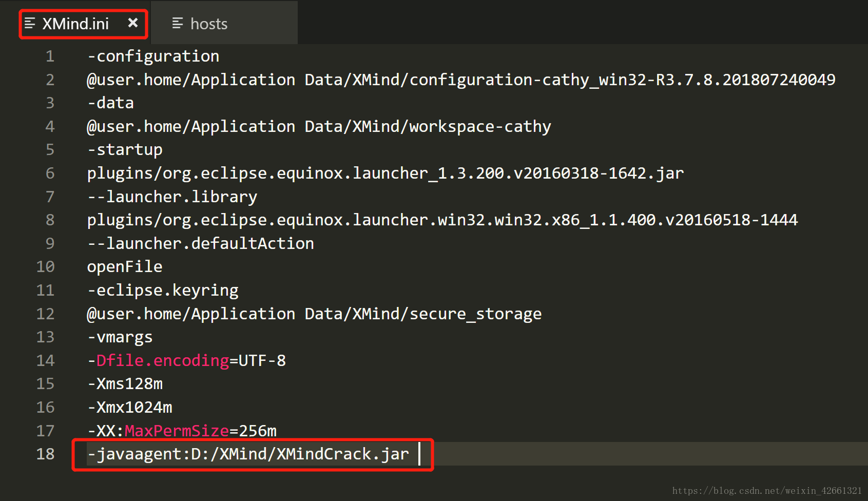This screenshot has width=868, height=501.
Task: Click the '-startup' line
Action: point(125,149)
